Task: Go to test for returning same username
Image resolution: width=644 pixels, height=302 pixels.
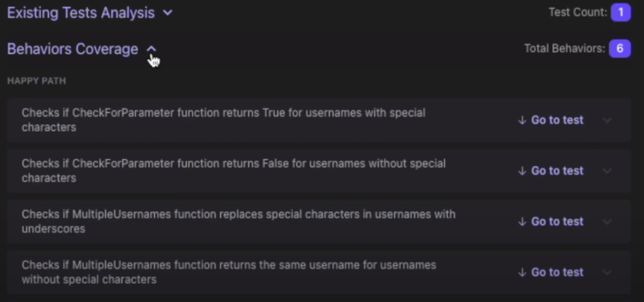Action: [x=551, y=272]
